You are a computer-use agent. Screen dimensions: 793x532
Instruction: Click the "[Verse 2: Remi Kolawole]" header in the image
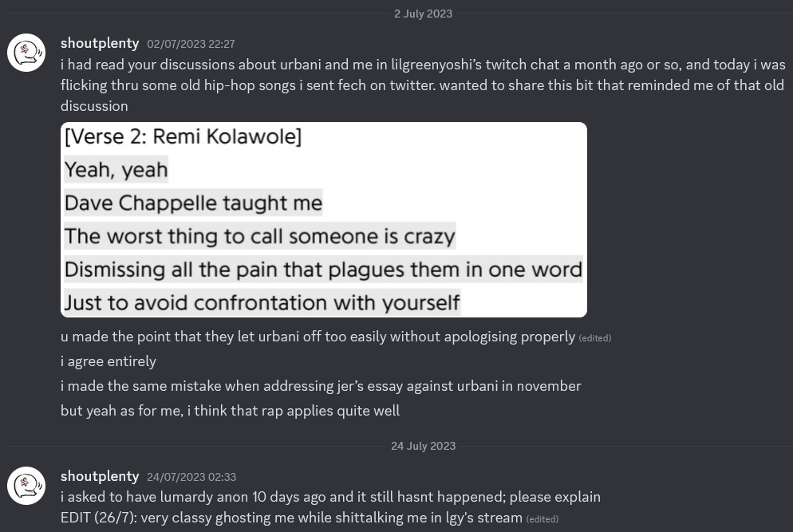click(x=183, y=136)
